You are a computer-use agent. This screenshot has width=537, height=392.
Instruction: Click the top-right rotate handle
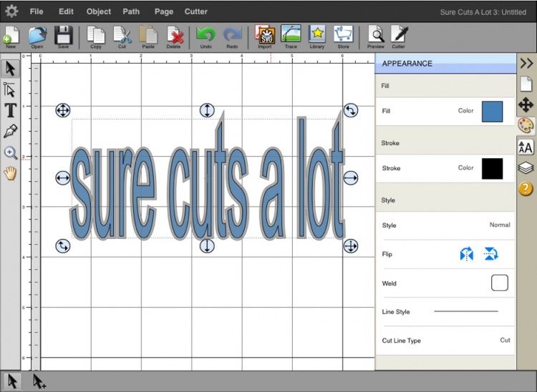(350, 110)
